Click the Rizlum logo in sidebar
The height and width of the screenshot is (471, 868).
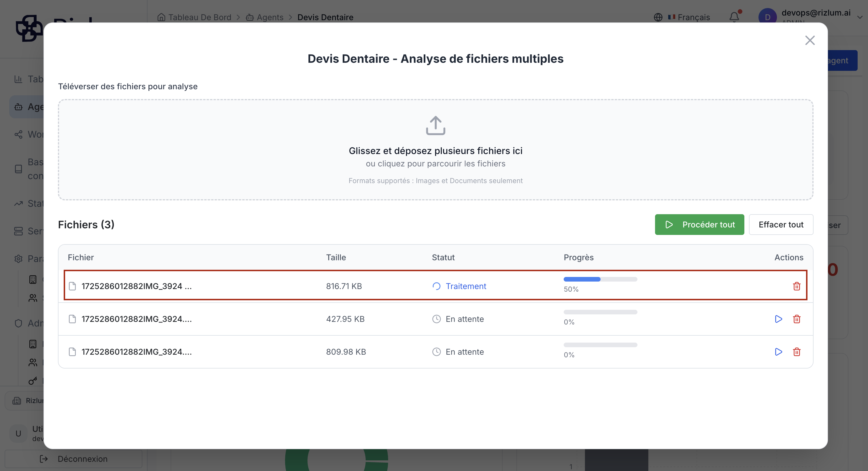coord(29,28)
